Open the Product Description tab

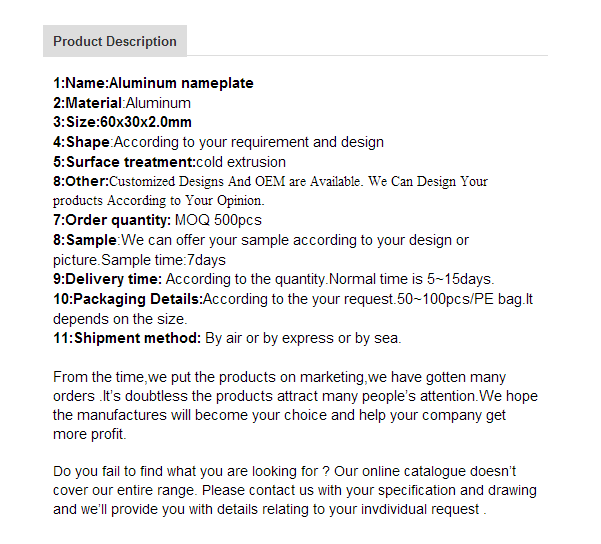(x=115, y=41)
